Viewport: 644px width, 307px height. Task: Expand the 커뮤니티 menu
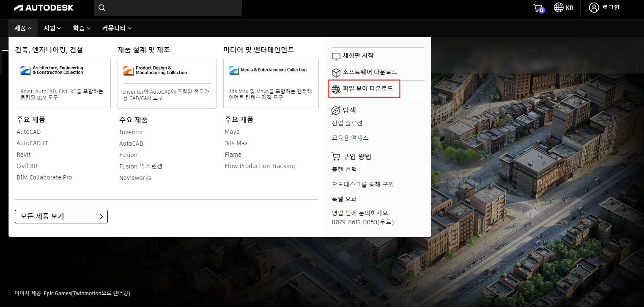tap(117, 28)
